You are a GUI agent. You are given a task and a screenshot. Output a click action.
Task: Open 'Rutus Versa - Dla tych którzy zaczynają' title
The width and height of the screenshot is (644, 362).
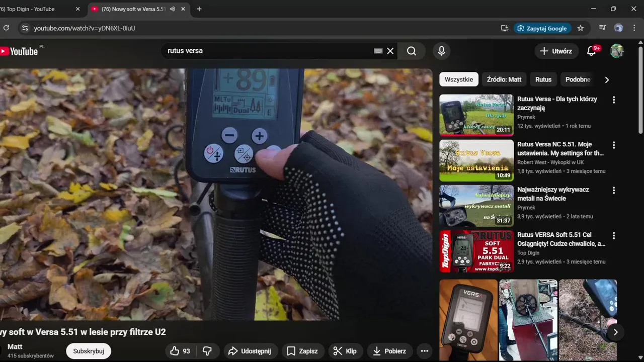tap(557, 104)
